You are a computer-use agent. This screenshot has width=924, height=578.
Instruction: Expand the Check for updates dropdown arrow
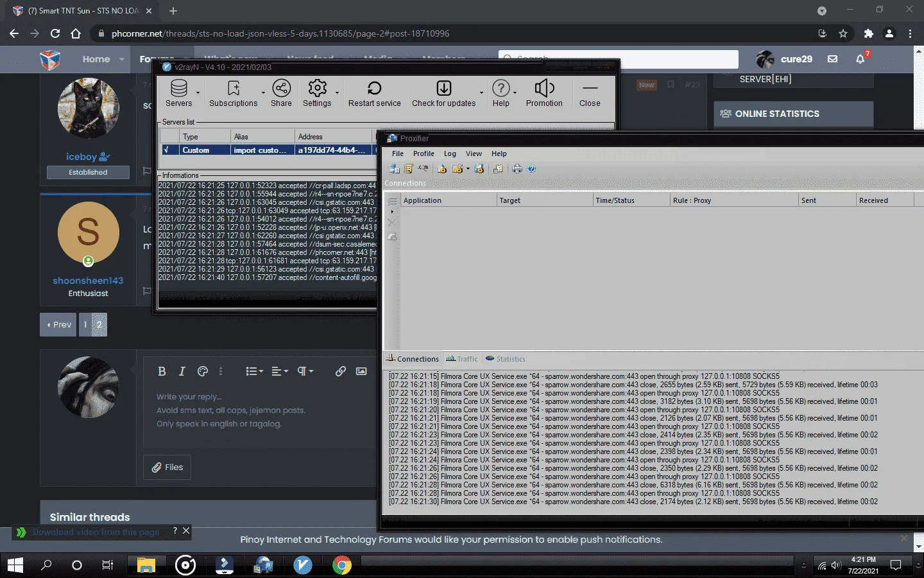click(481, 93)
